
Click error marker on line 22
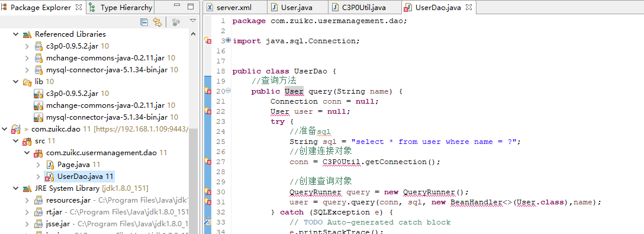tap(208, 111)
